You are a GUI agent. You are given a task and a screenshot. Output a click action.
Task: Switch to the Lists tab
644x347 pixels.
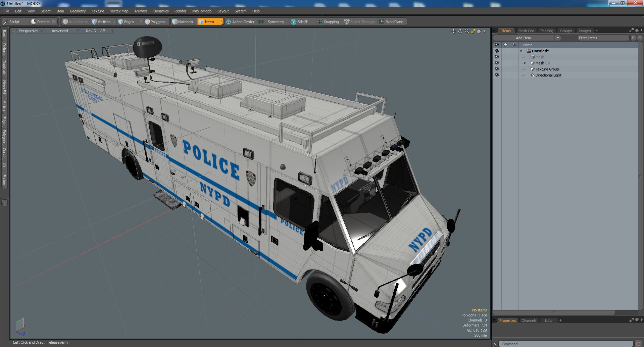click(548, 320)
